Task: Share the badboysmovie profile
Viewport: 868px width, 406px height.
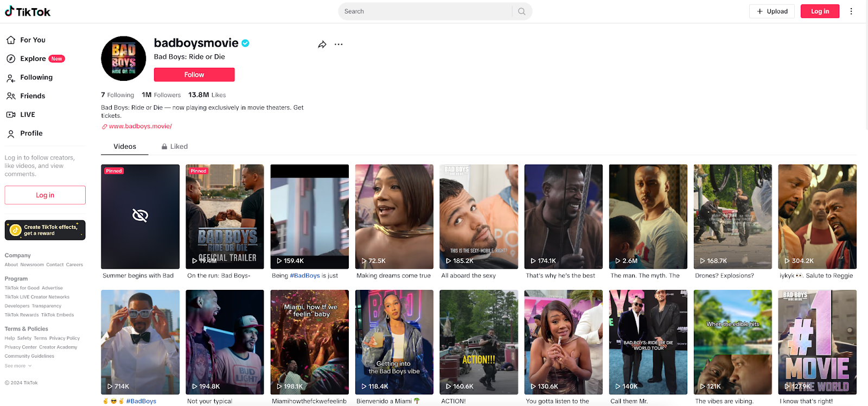Action: (322, 45)
